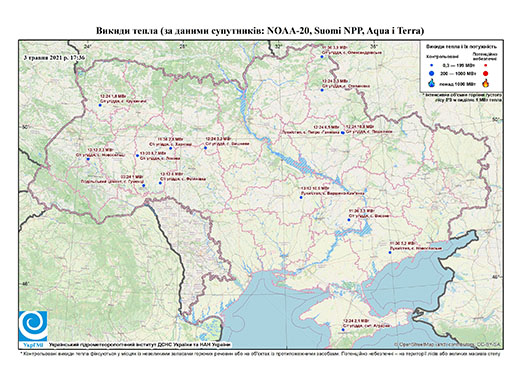
Task: Click the '12:24 6,5 МВт' label text
Action: click(x=327, y=127)
